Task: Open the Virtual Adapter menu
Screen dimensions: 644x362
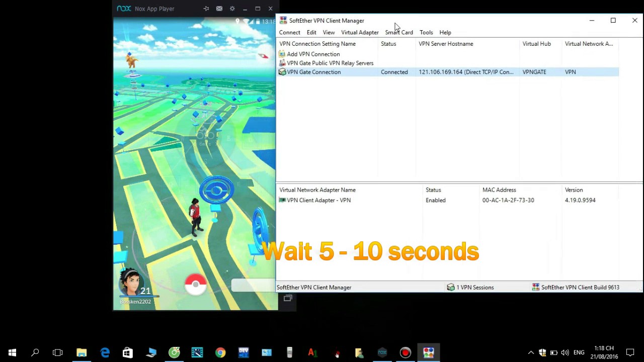Action: click(360, 32)
